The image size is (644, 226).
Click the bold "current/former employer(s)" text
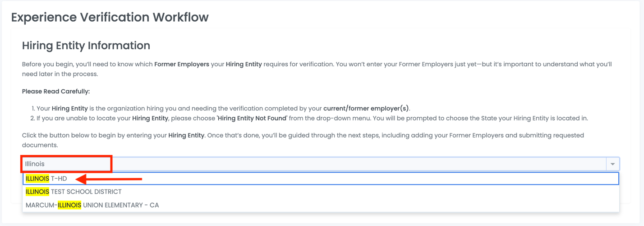click(x=366, y=109)
